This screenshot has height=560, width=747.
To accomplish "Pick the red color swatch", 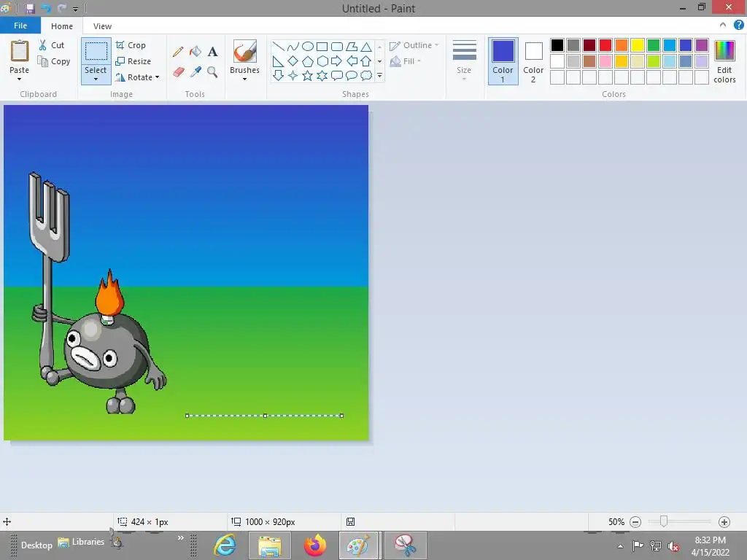I will click(x=605, y=45).
